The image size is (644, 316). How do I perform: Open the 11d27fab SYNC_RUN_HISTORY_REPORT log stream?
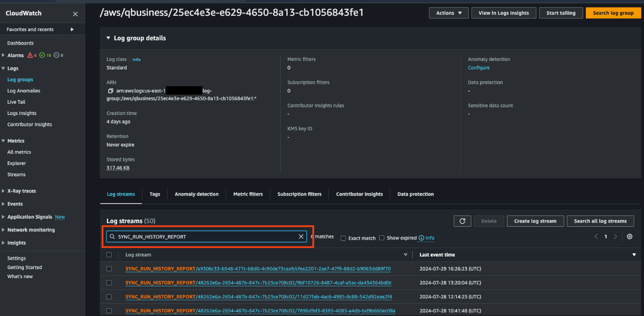pyautogui.click(x=259, y=297)
